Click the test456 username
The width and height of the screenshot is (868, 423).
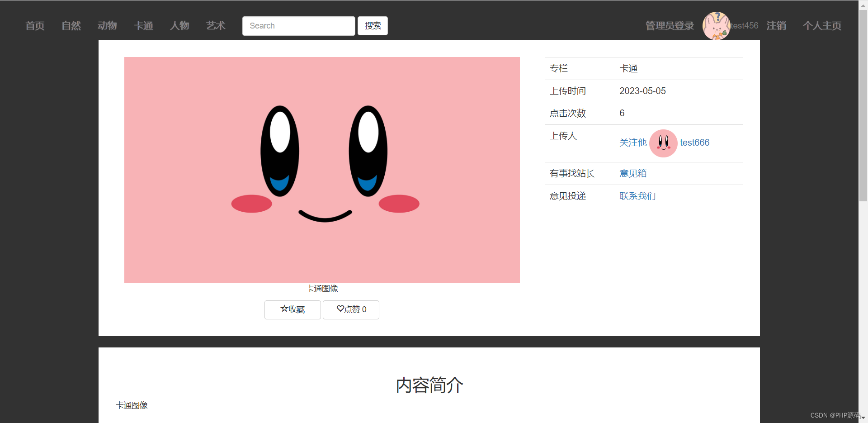point(745,26)
